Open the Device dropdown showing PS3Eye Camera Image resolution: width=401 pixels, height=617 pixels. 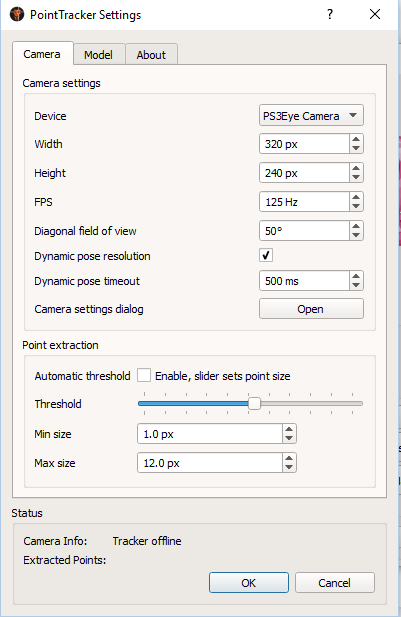(311, 116)
